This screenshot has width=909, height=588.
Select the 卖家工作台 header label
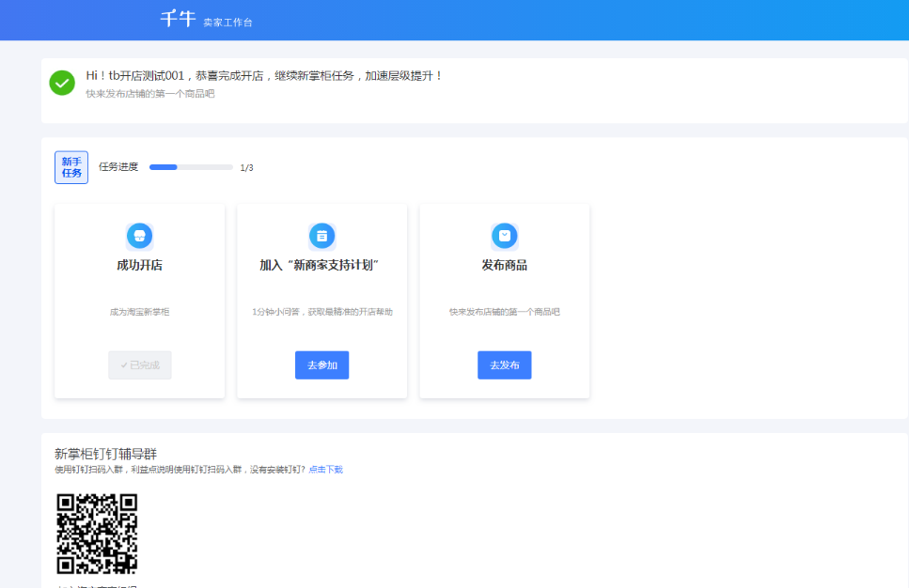pos(227,22)
